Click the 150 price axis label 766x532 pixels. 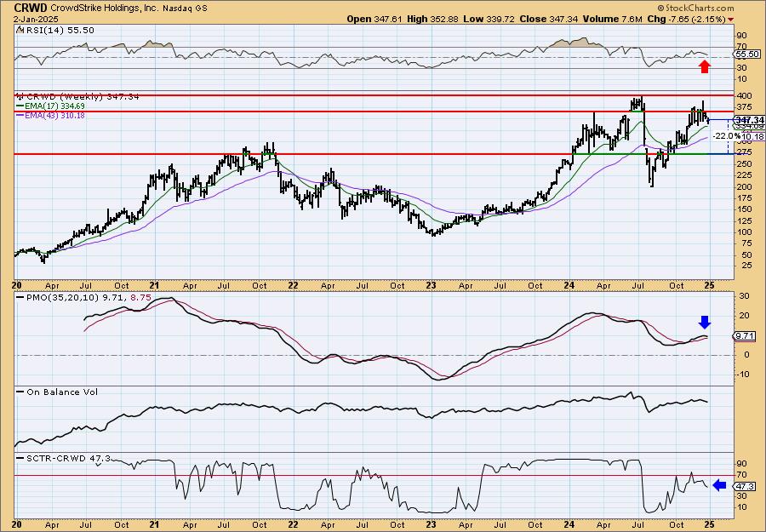click(x=746, y=209)
